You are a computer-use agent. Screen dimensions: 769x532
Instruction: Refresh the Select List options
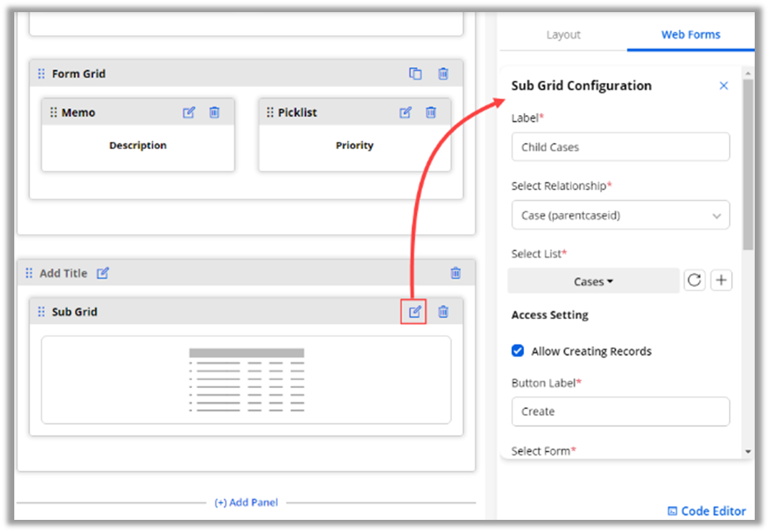pyautogui.click(x=694, y=281)
